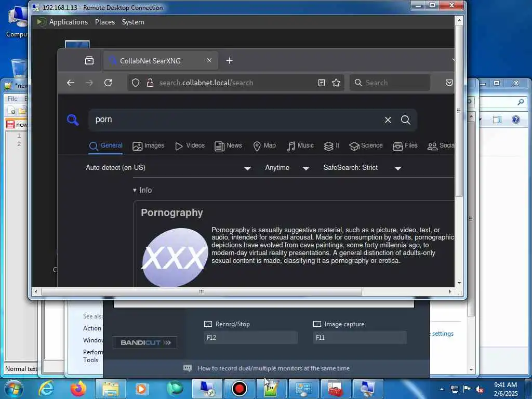Toggle reader view in address bar
This screenshot has height=399, width=532.
(321, 83)
